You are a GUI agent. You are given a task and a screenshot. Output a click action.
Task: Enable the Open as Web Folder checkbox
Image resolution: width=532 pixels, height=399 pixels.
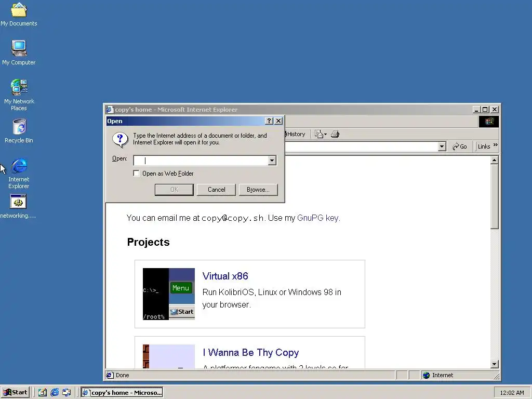[x=137, y=174]
